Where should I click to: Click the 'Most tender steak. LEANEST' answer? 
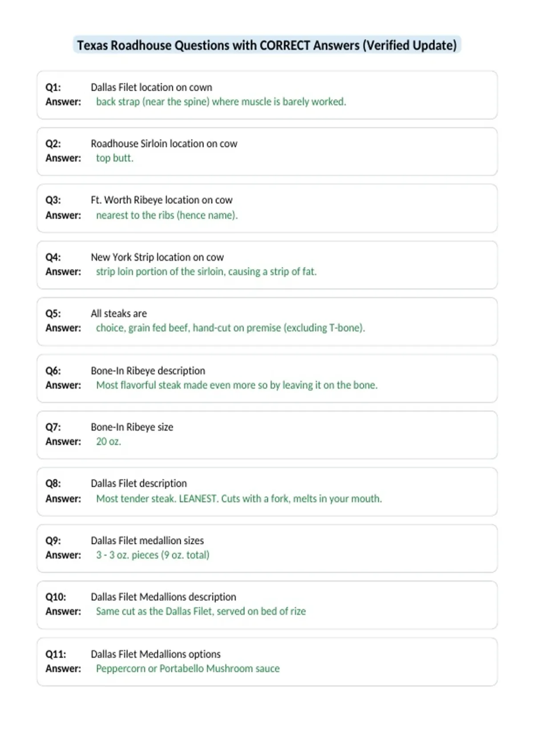(x=239, y=499)
